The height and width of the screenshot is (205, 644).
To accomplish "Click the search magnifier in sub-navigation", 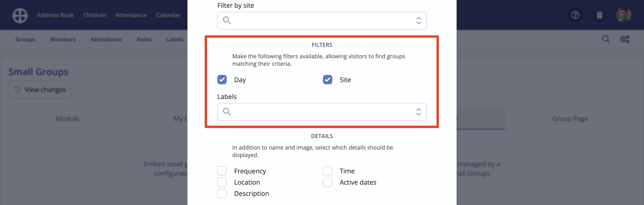I will 606,39.
